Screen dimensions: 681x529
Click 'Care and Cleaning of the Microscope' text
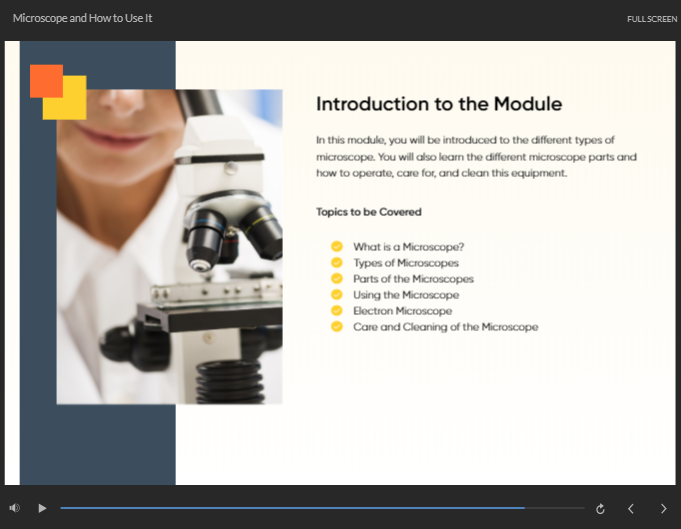coord(445,327)
